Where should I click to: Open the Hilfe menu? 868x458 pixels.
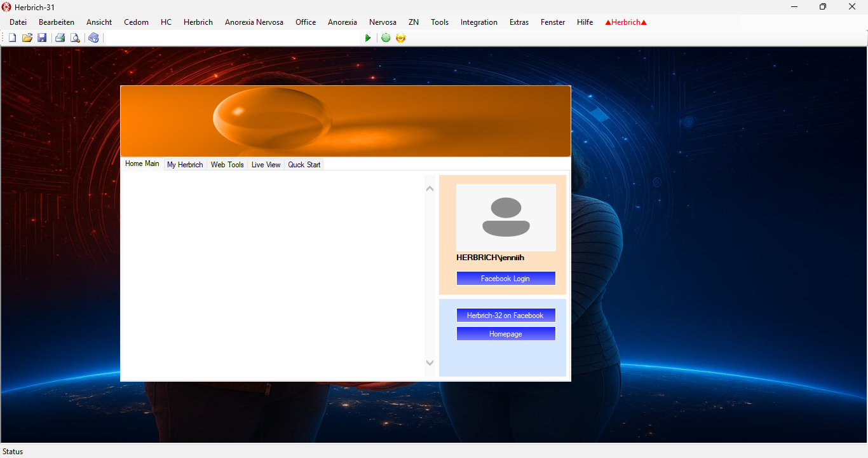[585, 22]
